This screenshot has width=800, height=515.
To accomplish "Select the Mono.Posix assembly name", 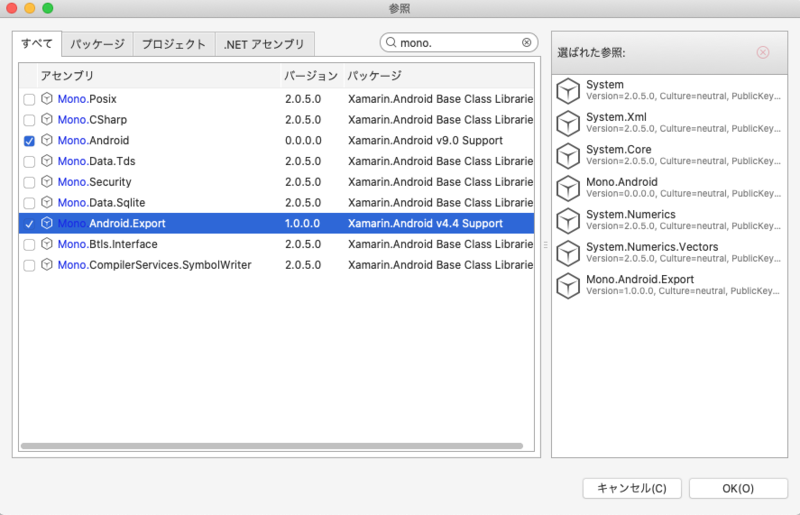I will point(87,99).
